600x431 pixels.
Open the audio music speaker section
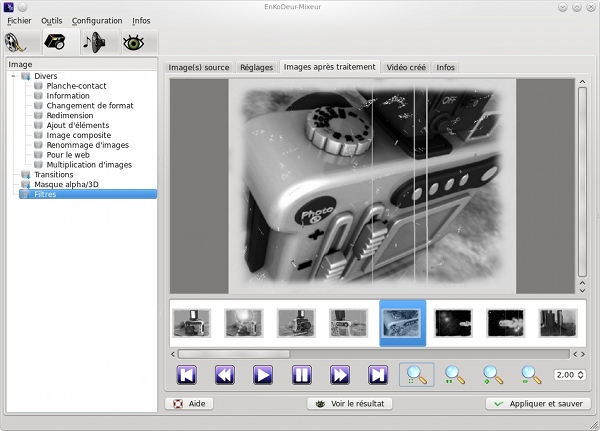click(94, 42)
